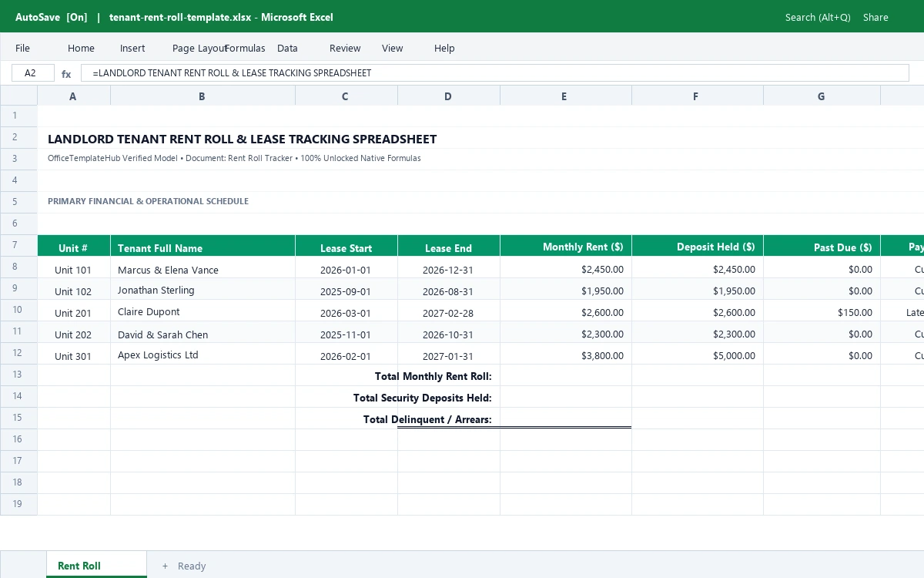This screenshot has height=578, width=924.
Task: Select row 7 header
Action: point(18,245)
